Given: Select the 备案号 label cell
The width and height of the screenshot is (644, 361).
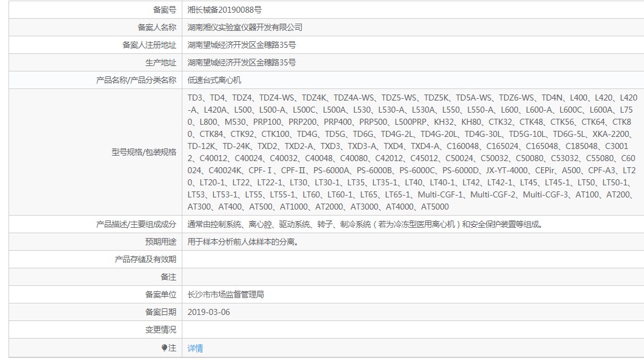Looking at the screenshot, I should (165, 10).
